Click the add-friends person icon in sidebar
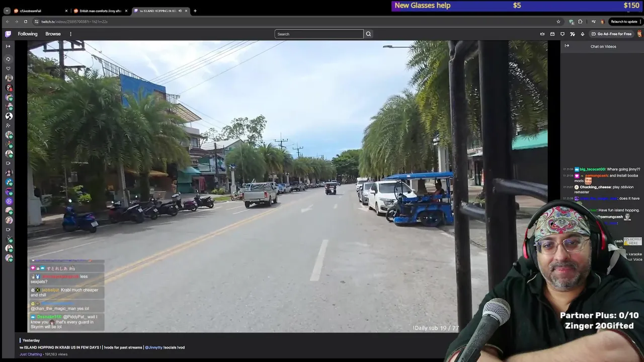This screenshot has width=644, height=362. coord(8,125)
